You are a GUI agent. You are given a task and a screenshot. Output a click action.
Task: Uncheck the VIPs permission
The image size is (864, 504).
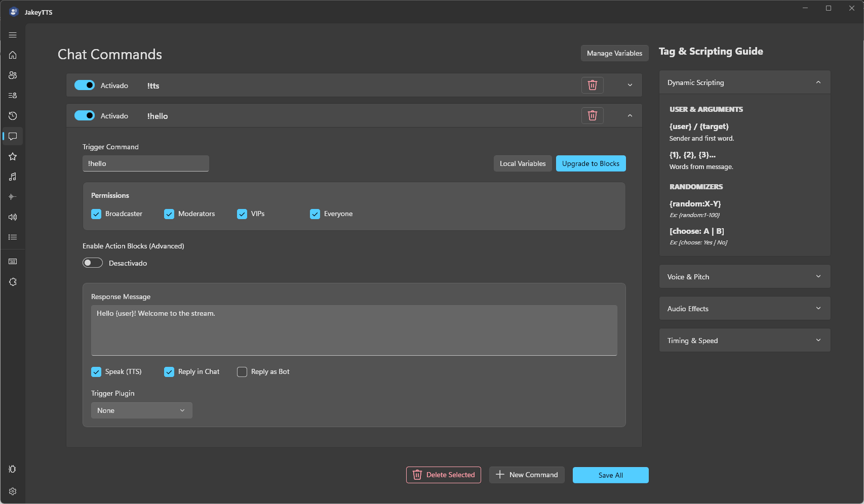pyautogui.click(x=242, y=214)
